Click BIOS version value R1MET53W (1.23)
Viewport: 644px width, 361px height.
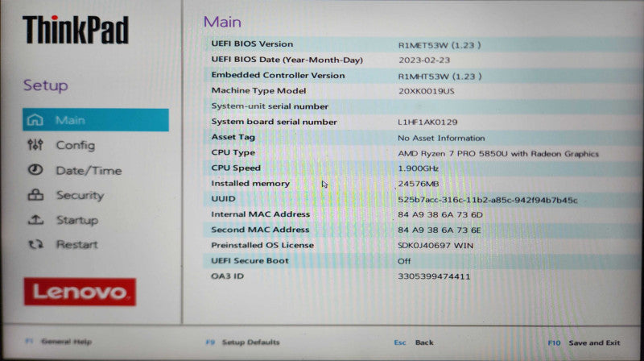pyautogui.click(x=440, y=45)
